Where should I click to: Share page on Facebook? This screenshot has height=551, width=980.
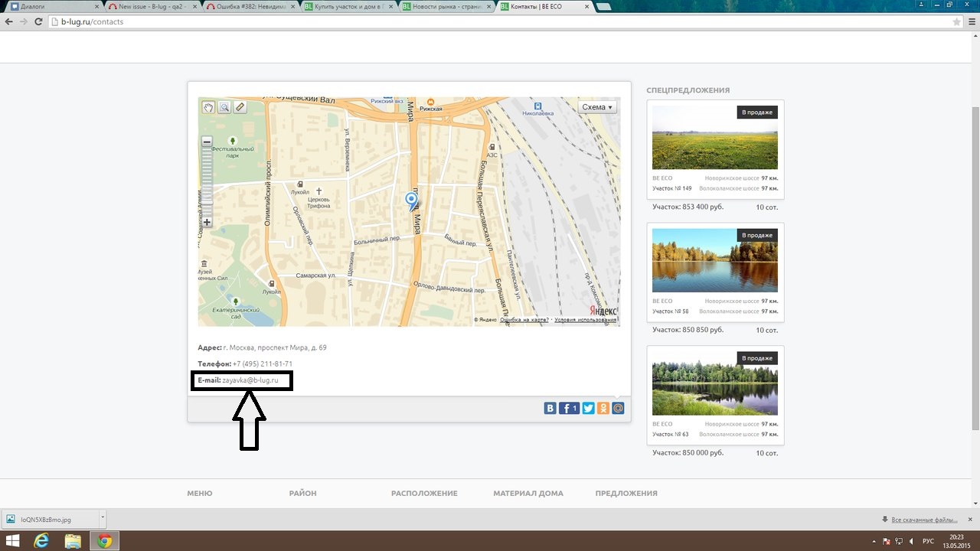click(x=569, y=409)
